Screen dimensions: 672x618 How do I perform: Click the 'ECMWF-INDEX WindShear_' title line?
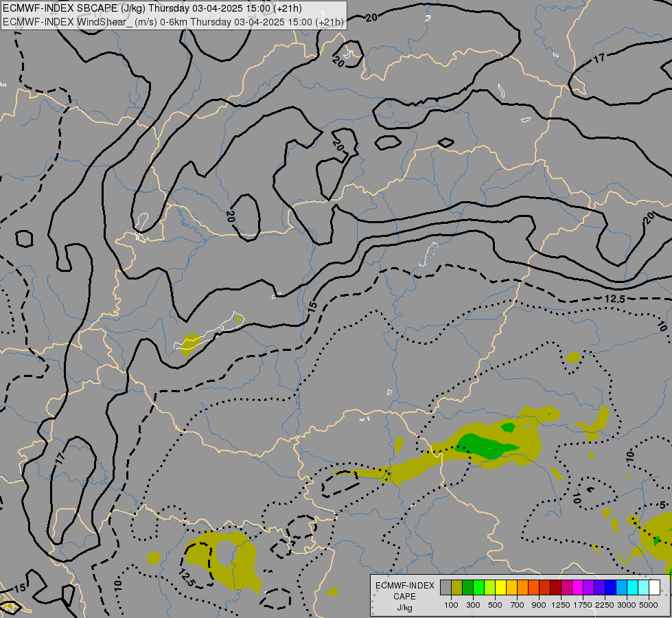click(x=173, y=22)
